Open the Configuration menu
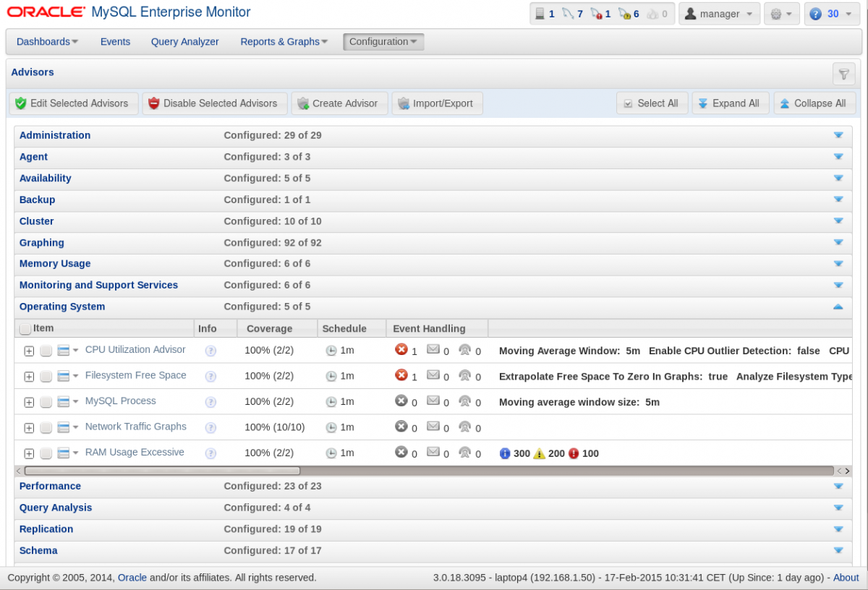This screenshot has height=590, width=868. point(383,42)
